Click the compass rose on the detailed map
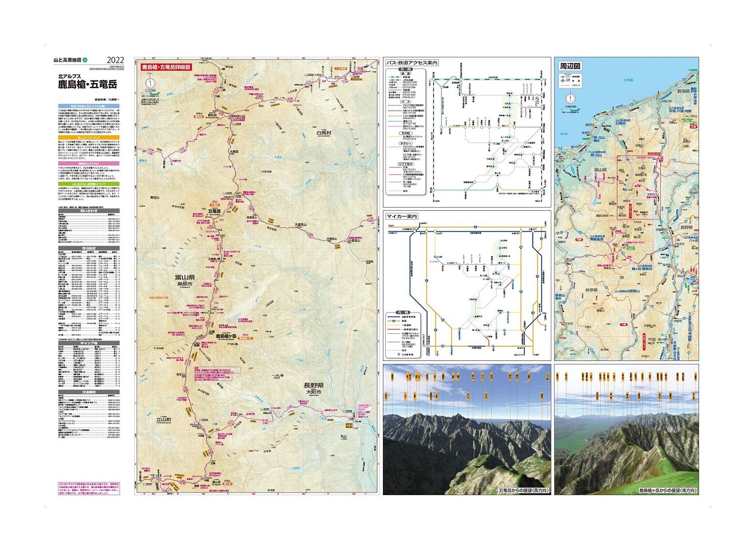The width and height of the screenshot is (756, 552). pyautogui.click(x=150, y=83)
